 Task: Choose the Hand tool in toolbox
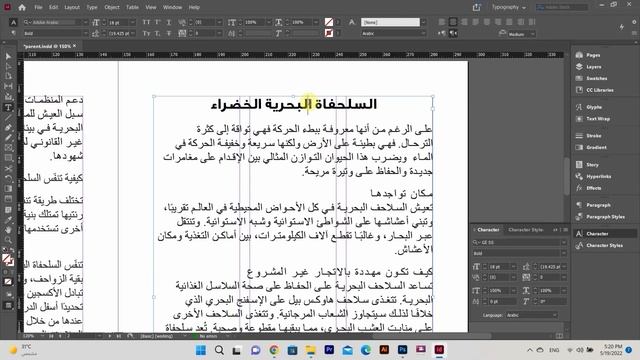[x=8, y=230]
